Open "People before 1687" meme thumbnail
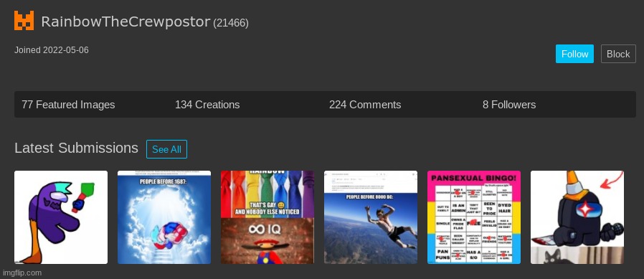The image size is (644, 279). 164,217
